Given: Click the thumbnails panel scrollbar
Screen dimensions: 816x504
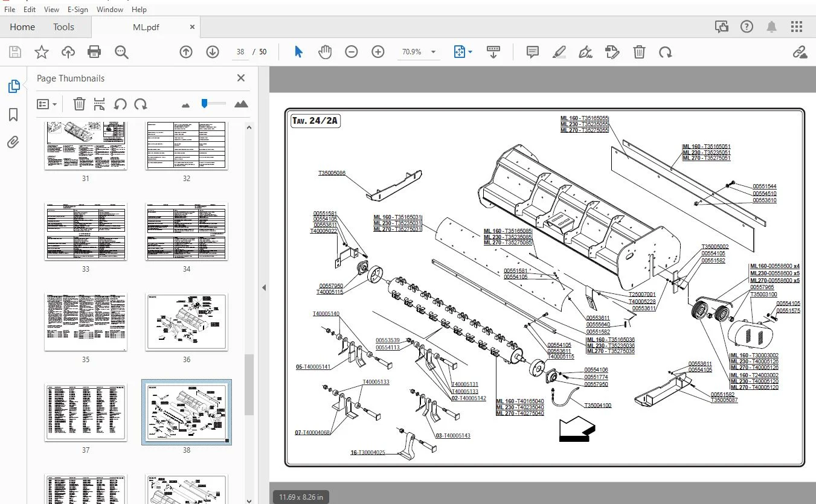Looking at the screenshot, I should (249, 384).
